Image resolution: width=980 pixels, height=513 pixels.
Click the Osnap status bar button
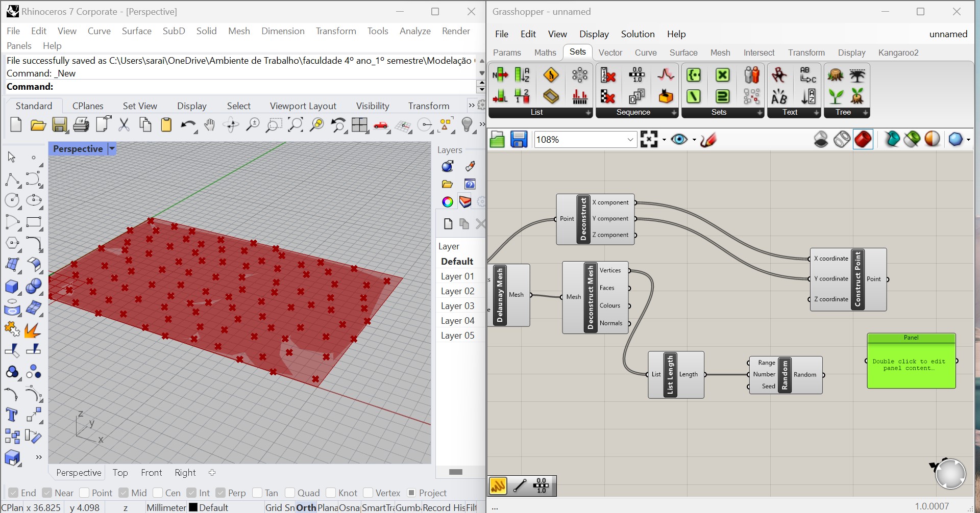pos(349,507)
